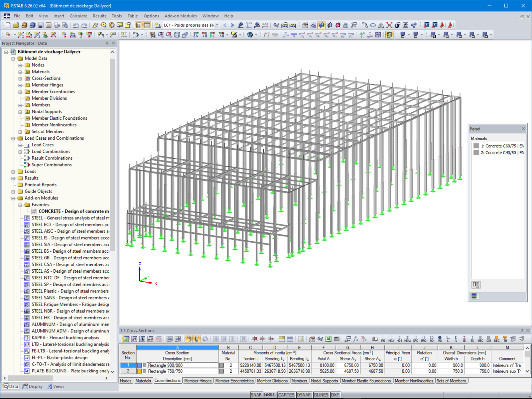Expand the Nodes branch in Model Data
The image size is (532, 399).
click(19, 65)
